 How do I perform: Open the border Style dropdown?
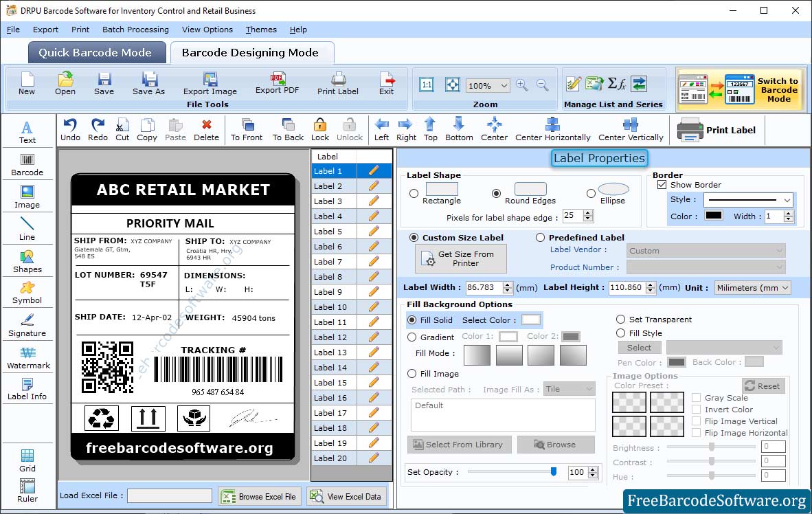click(x=787, y=199)
